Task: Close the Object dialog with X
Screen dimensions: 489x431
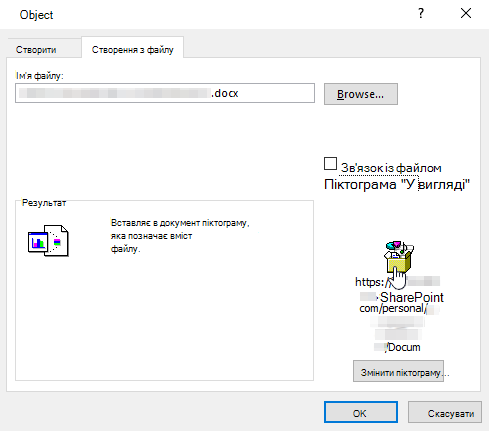Action: [466, 13]
